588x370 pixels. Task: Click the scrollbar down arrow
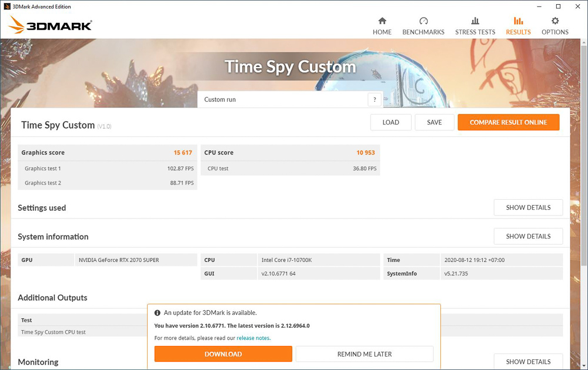(584, 365)
